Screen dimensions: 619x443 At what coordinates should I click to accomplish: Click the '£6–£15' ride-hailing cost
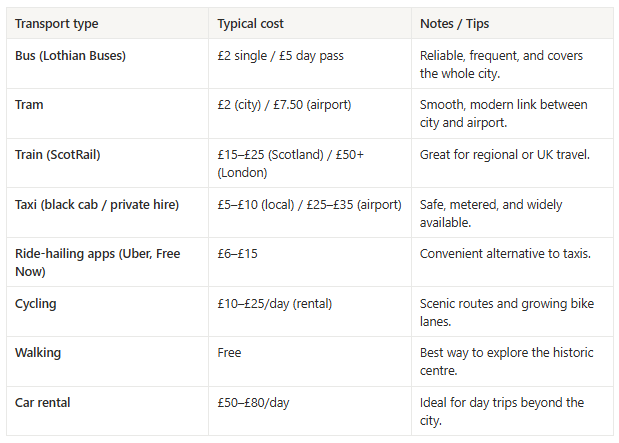(237, 254)
